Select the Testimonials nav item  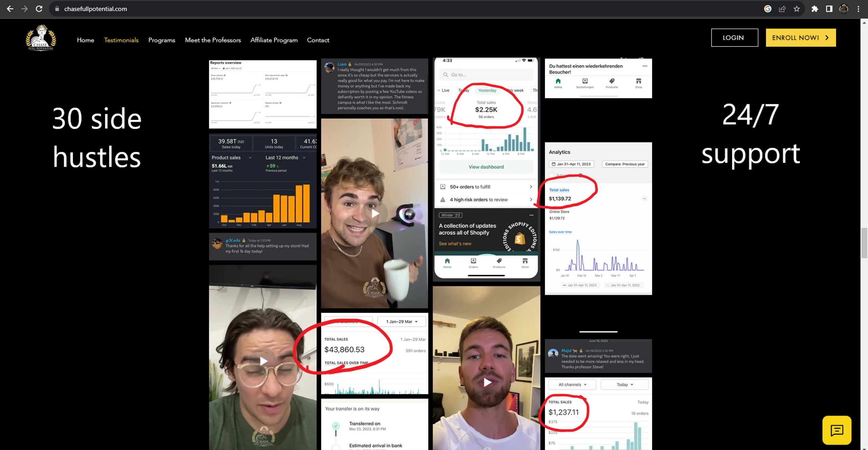click(121, 40)
